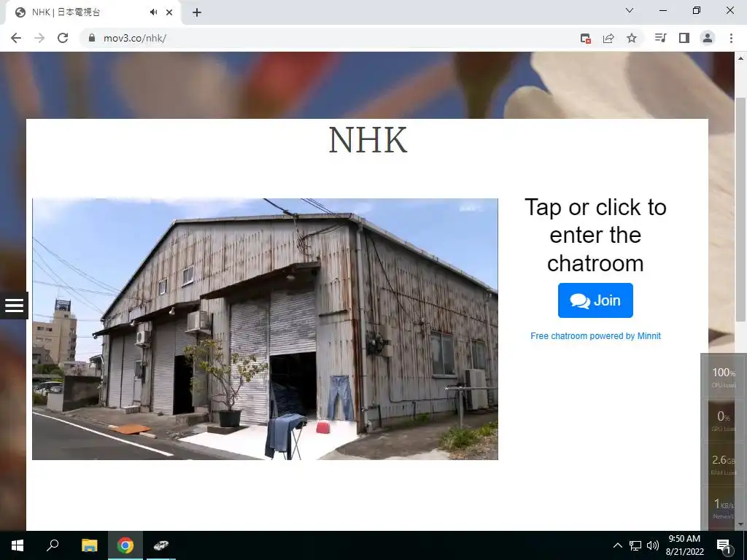Minimize the Chrome window
Image resolution: width=747 pixels, height=560 pixels.
662,10
